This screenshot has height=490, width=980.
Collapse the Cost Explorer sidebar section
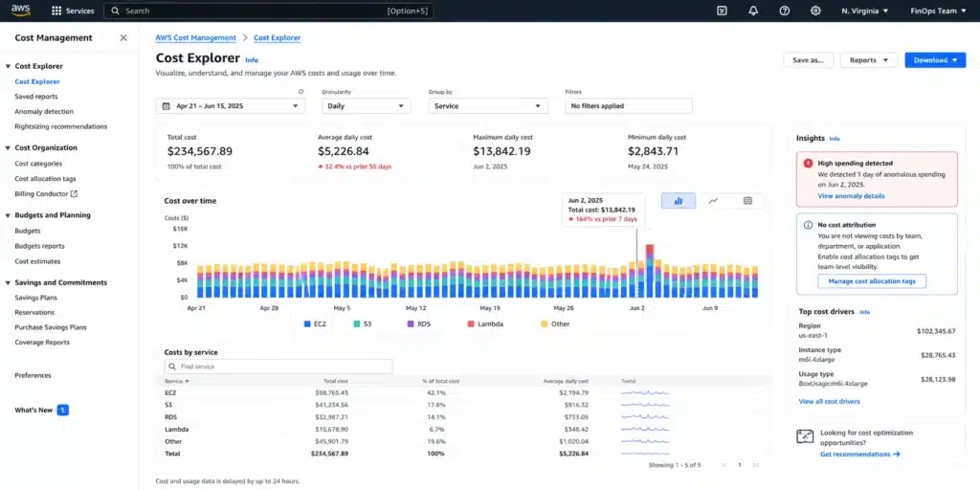(x=8, y=66)
